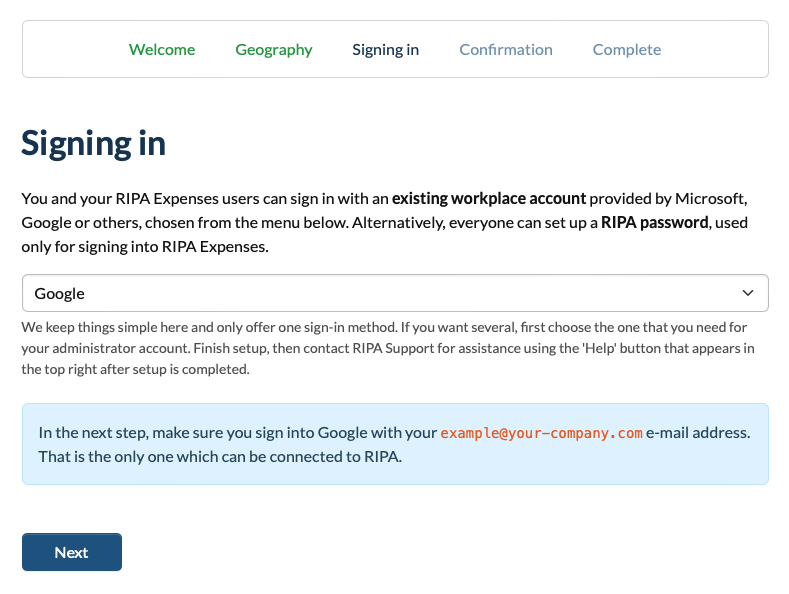Click the bold 'existing workplace account' text

click(489, 198)
